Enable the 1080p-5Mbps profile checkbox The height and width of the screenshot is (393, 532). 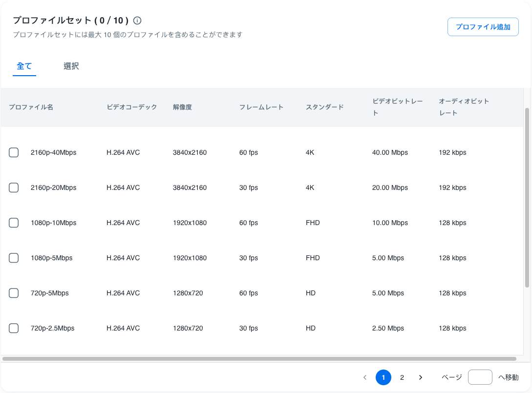point(14,258)
